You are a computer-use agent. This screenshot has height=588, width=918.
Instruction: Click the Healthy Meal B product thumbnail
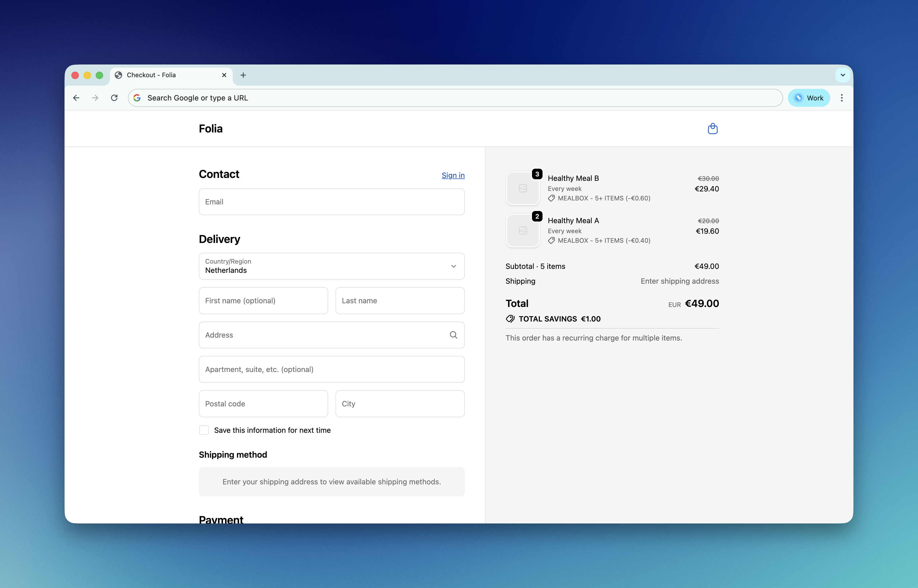tap(523, 188)
